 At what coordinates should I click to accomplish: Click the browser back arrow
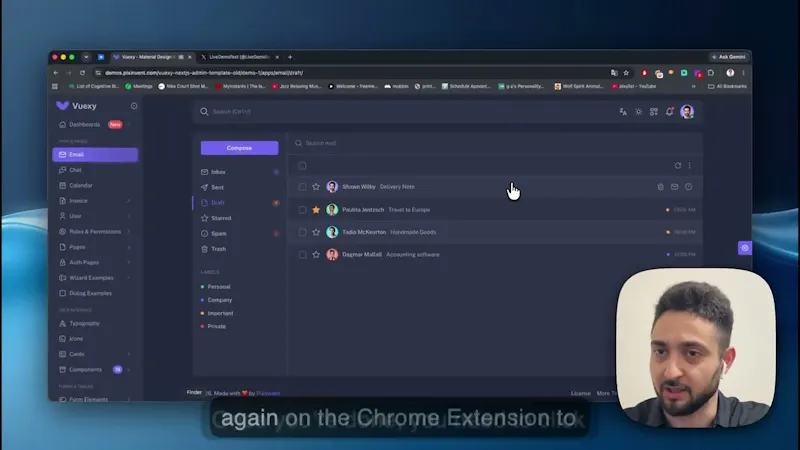pyautogui.click(x=56, y=73)
